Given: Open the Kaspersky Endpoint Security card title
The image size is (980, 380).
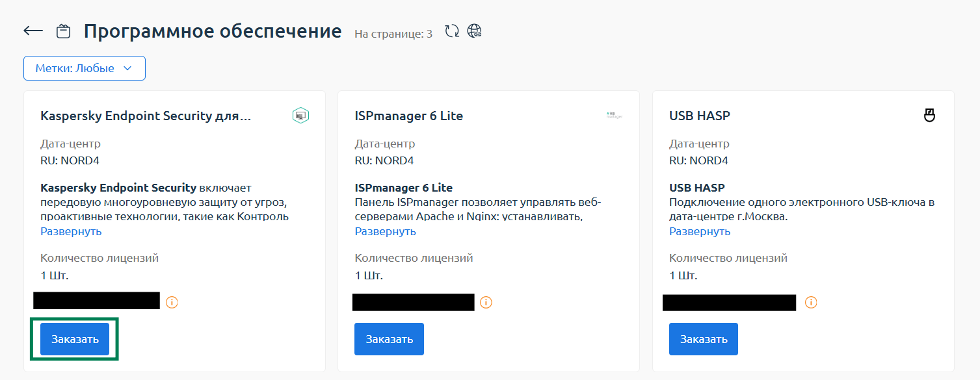Looking at the screenshot, I should point(146,116).
